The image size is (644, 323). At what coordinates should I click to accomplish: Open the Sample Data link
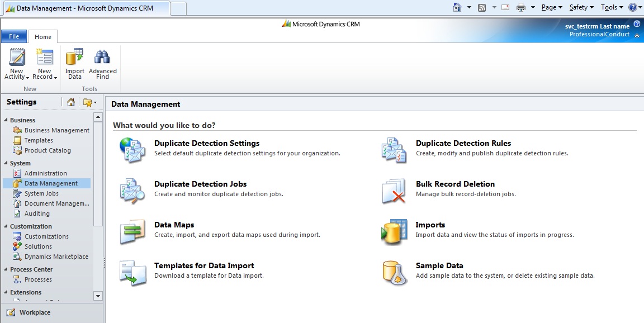click(439, 265)
